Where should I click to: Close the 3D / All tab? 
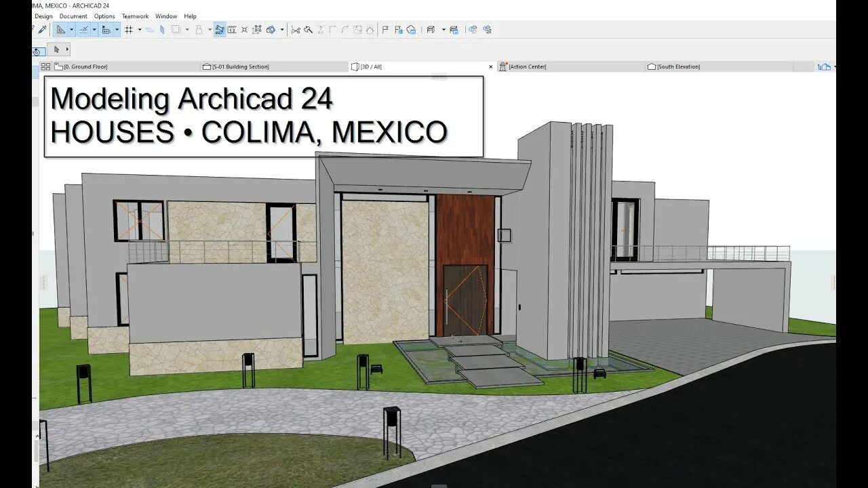(x=491, y=66)
